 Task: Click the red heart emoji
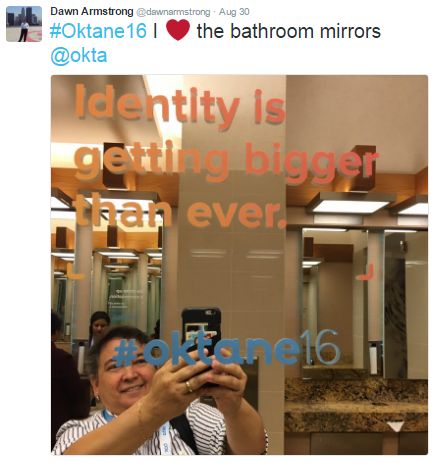(x=178, y=30)
